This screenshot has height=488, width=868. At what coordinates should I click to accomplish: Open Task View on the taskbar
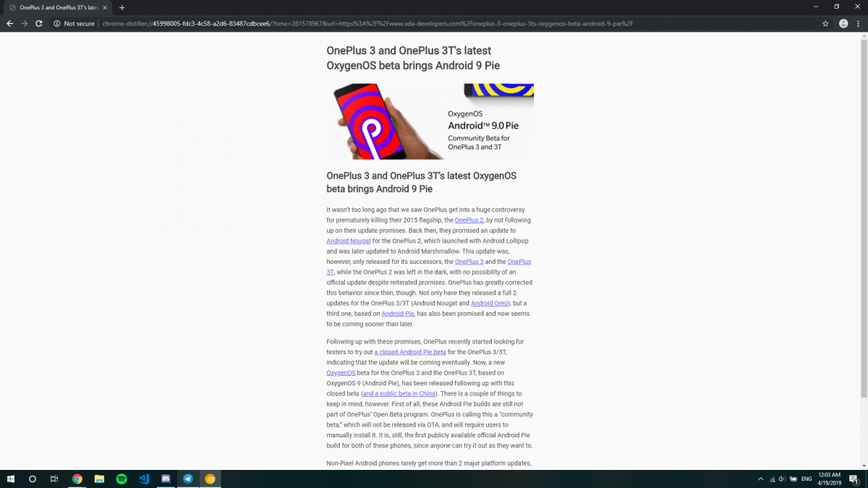[54, 479]
